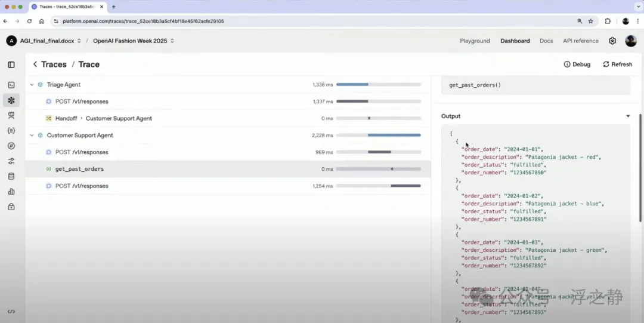Viewport: 644px width, 323px height.
Task: Click the browser reload icon
Action: (x=29, y=21)
